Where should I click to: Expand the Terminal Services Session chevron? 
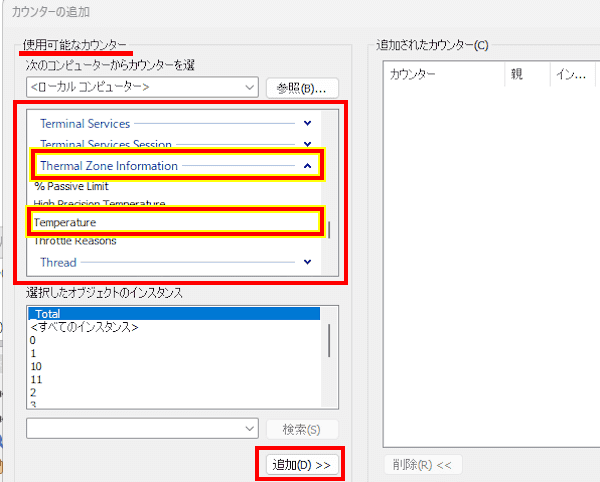tap(307, 145)
